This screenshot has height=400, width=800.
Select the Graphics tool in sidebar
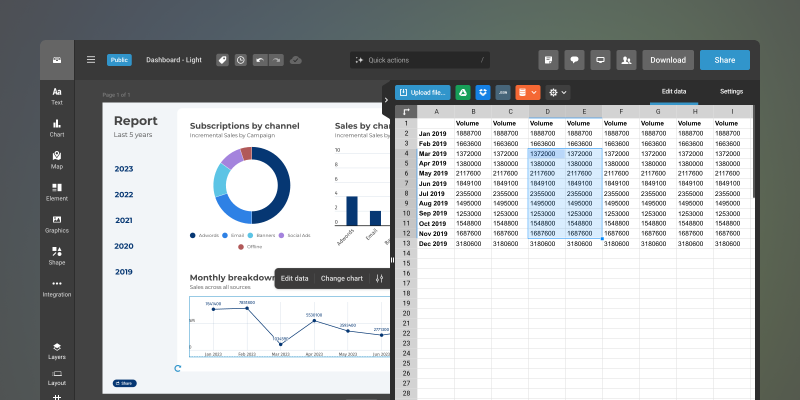tap(57, 224)
